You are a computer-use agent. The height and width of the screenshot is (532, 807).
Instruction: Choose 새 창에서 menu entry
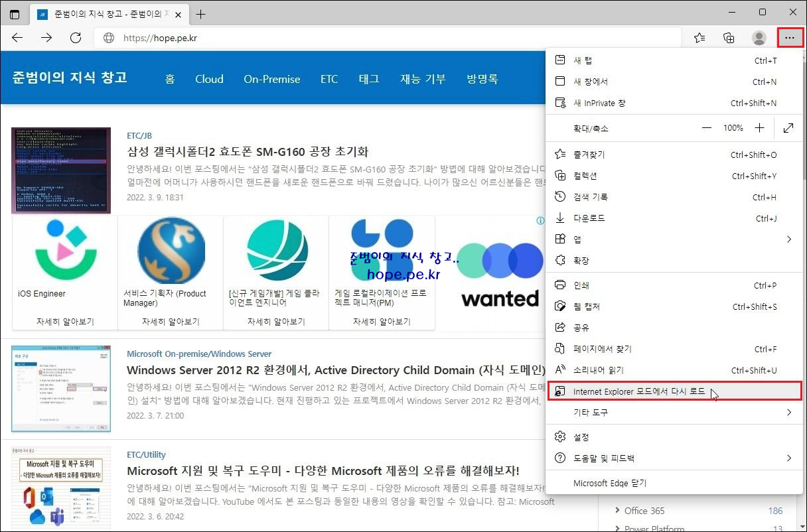[674, 82]
